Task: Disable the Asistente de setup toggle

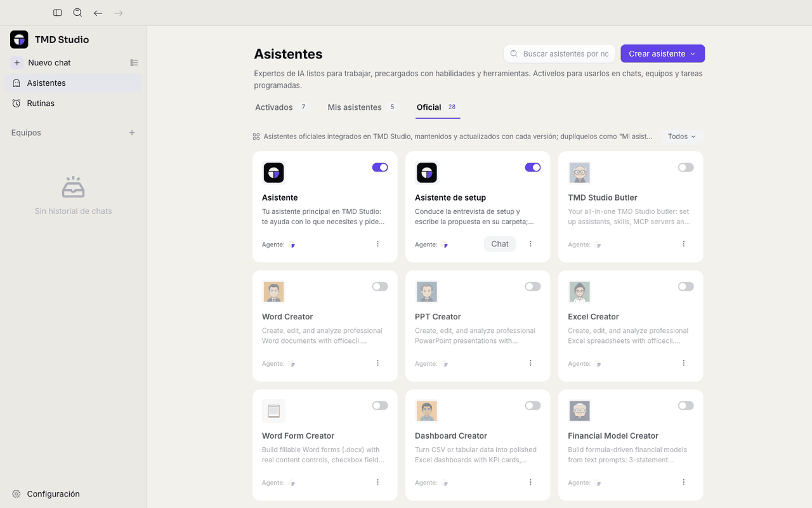Action: pos(533,168)
